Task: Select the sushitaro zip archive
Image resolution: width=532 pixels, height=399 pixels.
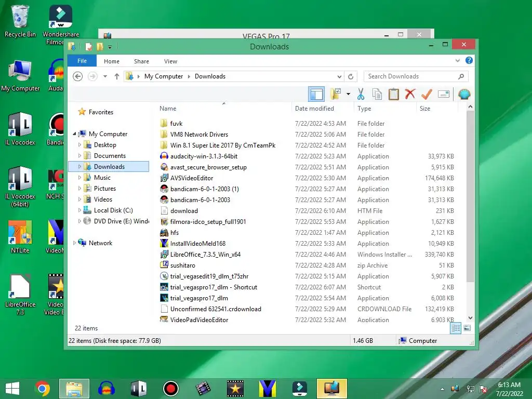Action: pyautogui.click(x=182, y=265)
